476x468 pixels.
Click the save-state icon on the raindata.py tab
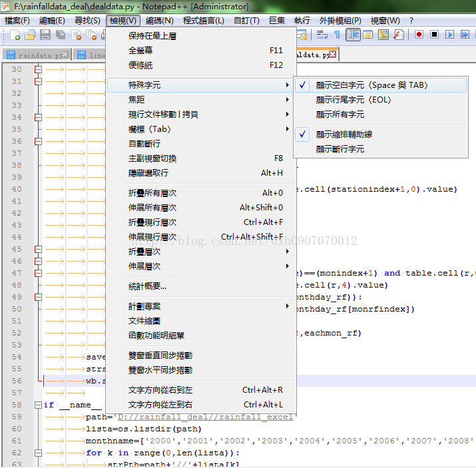[11, 55]
